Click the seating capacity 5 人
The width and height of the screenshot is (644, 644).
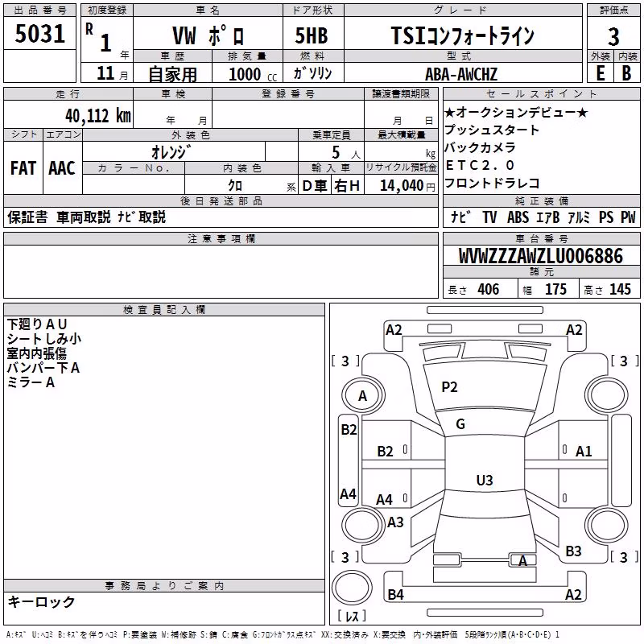[346, 153]
